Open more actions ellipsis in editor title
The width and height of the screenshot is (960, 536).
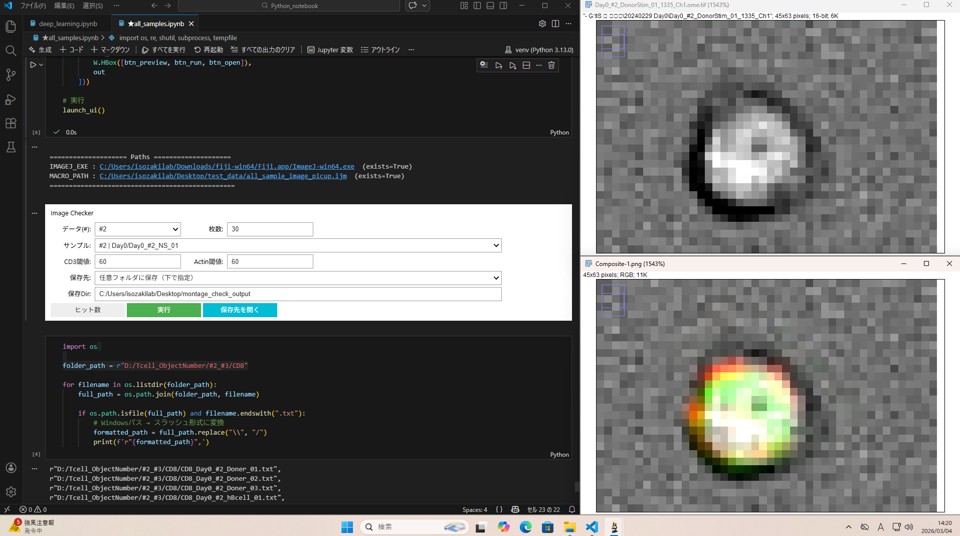coord(569,23)
